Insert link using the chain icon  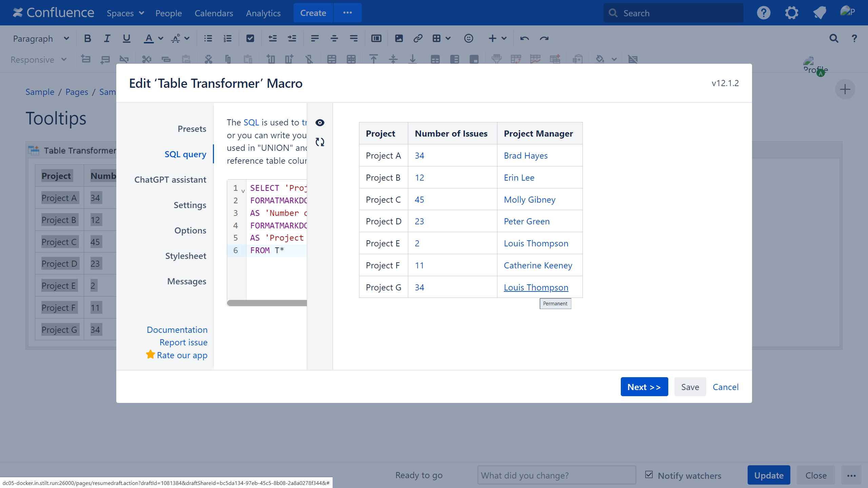[418, 39]
